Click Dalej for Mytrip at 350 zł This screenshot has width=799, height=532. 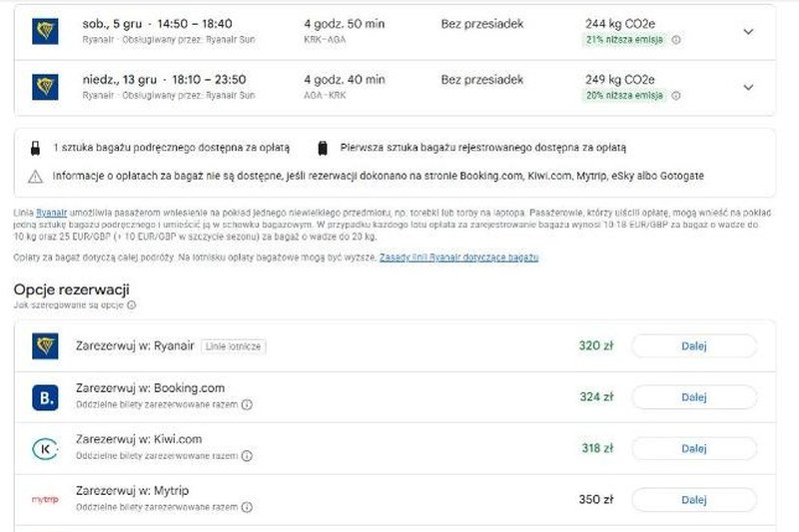(x=694, y=500)
